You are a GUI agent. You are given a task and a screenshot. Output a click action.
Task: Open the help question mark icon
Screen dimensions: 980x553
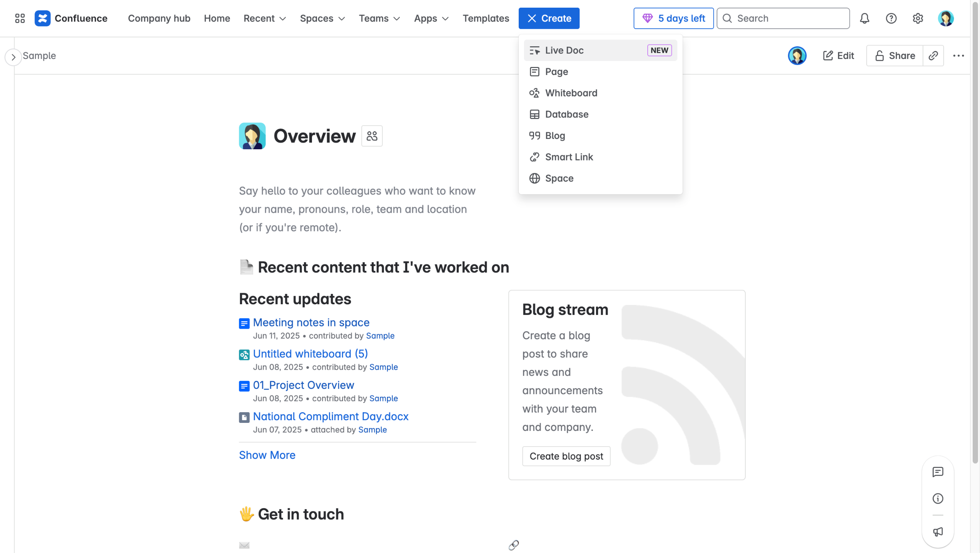click(x=891, y=18)
